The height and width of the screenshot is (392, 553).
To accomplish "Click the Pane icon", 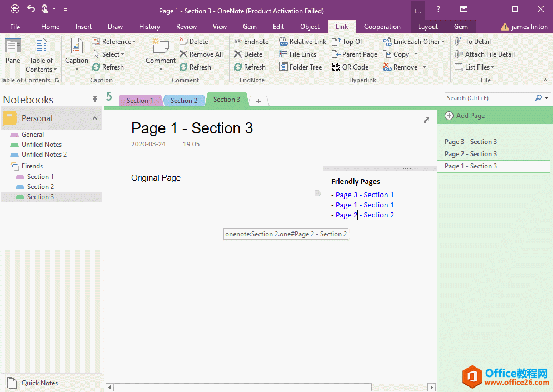I will tap(12, 50).
